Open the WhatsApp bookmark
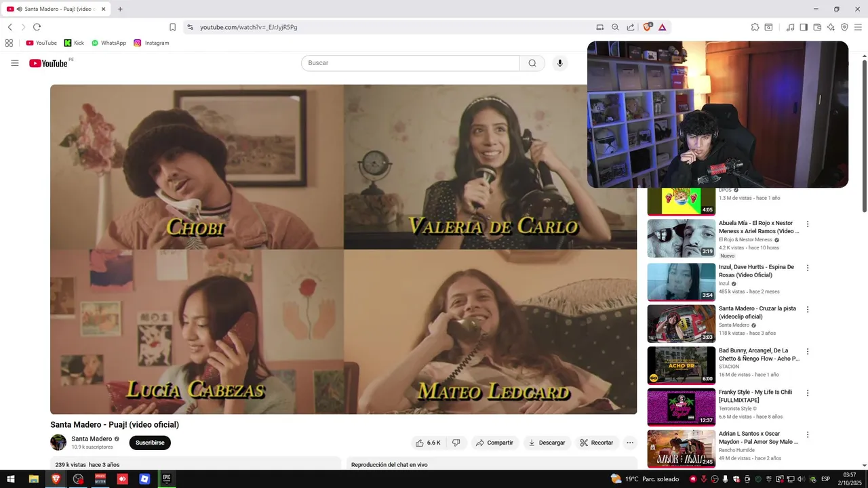Screen dimensions: 868x488 (108, 43)
